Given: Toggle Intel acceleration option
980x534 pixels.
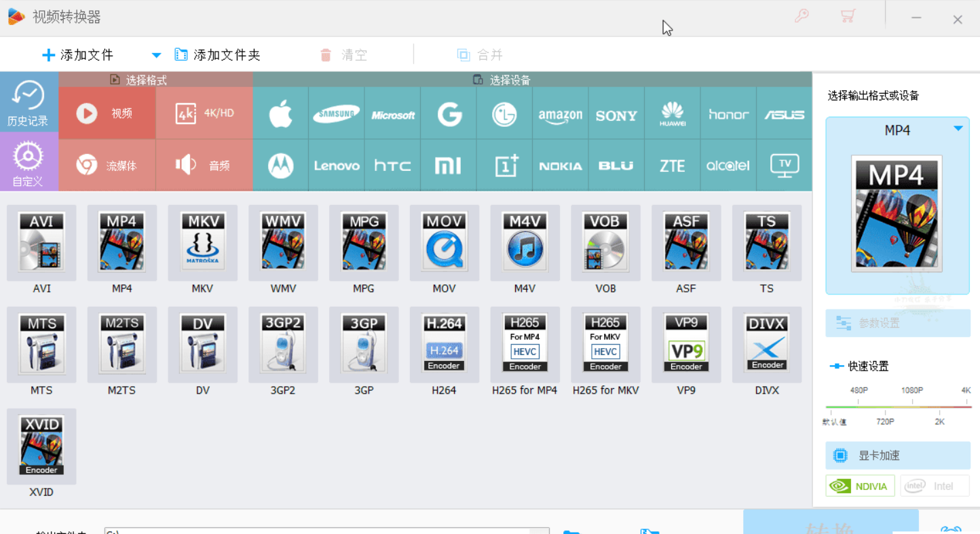Looking at the screenshot, I should click(x=935, y=486).
